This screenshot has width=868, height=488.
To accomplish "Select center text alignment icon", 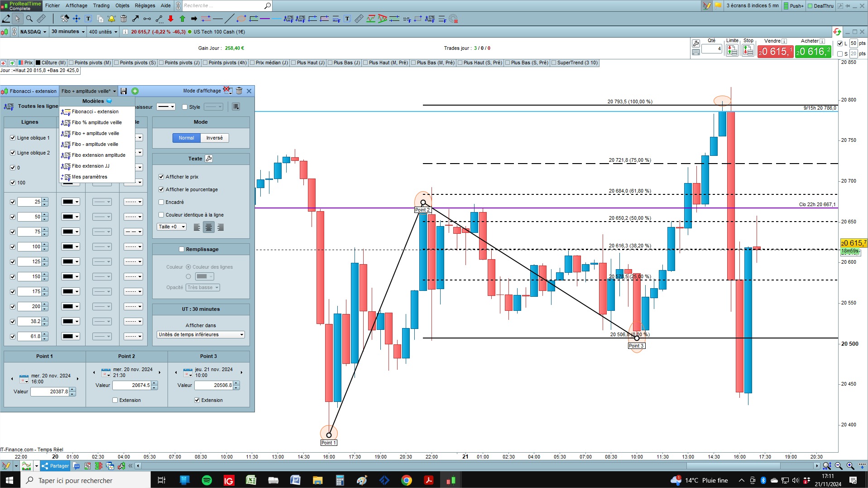I will (209, 227).
